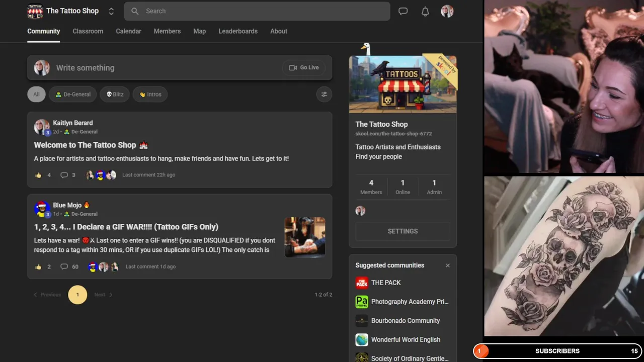The height and width of the screenshot is (362, 644).
Task: Open community SETTINGS button
Action: coord(403,231)
